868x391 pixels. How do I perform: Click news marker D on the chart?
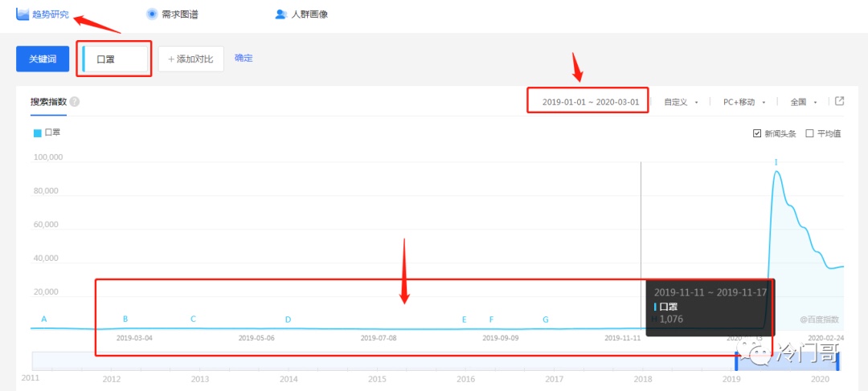pyautogui.click(x=288, y=320)
